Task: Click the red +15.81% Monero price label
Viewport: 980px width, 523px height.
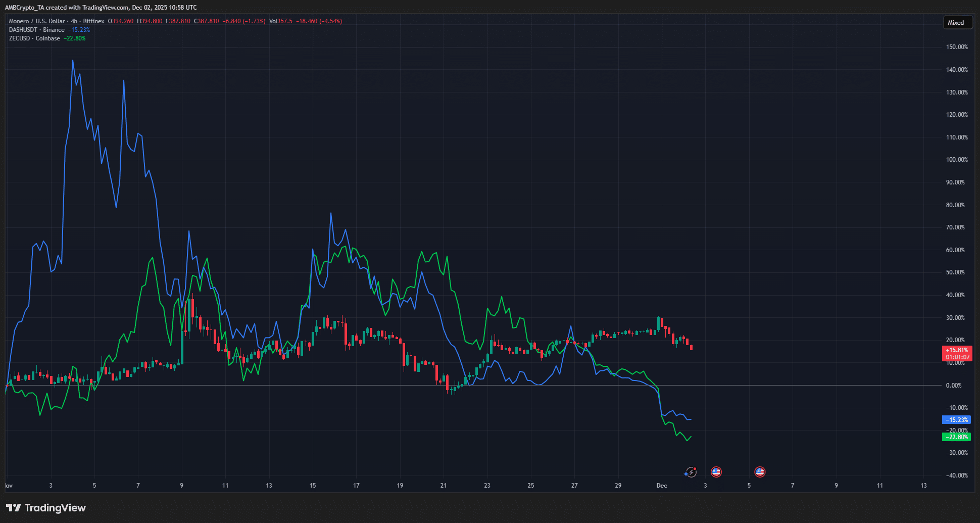Action: (x=957, y=350)
